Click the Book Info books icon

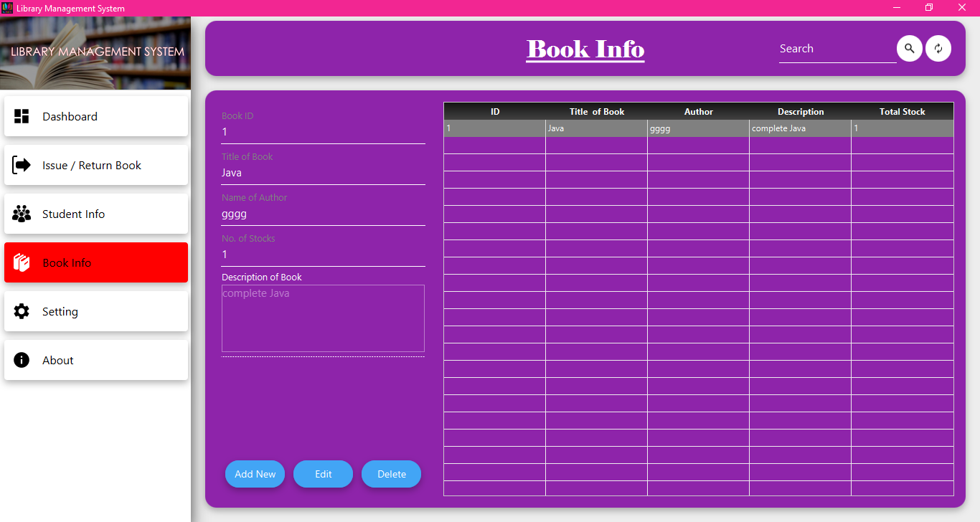[22, 262]
